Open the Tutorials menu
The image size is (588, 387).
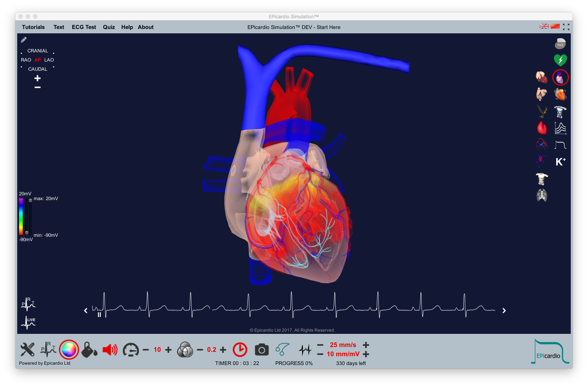click(x=33, y=27)
